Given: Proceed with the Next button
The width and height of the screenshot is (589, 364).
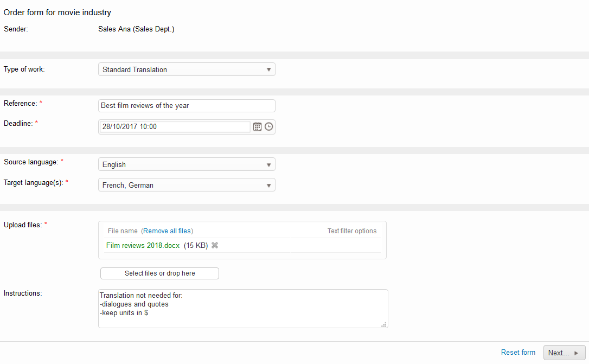Looking at the screenshot, I should (x=564, y=353).
